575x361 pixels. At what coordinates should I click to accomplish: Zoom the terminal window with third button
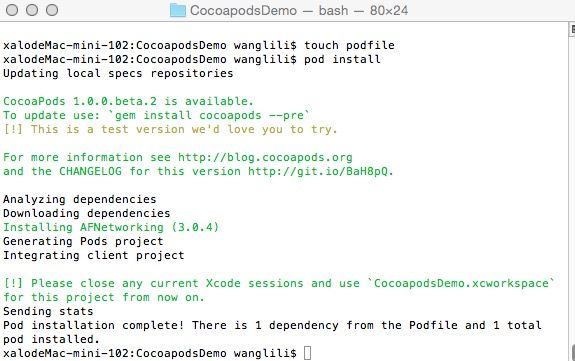pos(52,10)
